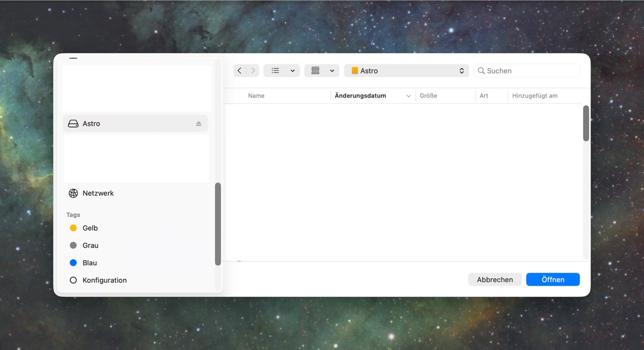Screen dimensions: 644x350
Task: Eject the Astro drive
Action: point(199,124)
